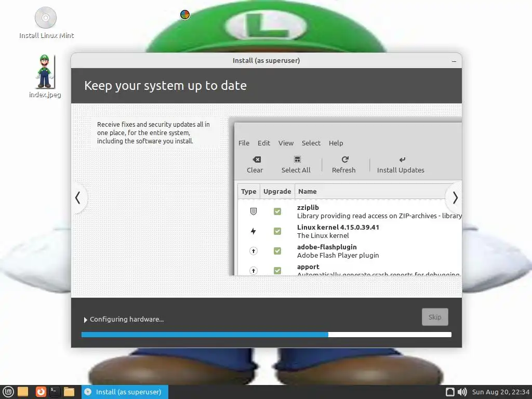532x399 pixels.
Task: Click the lightning bolt icon for Linux kernel
Action: click(x=253, y=231)
